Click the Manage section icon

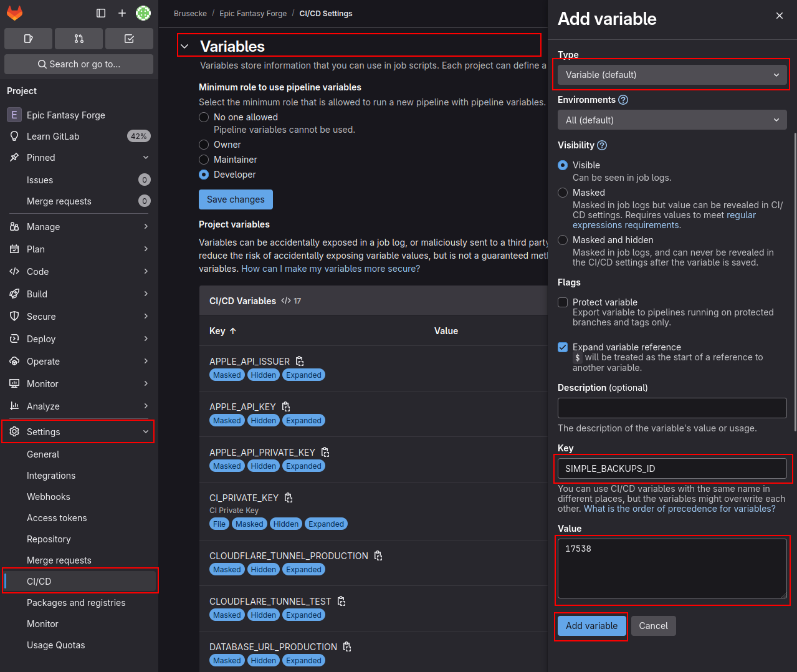(x=14, y=227)
